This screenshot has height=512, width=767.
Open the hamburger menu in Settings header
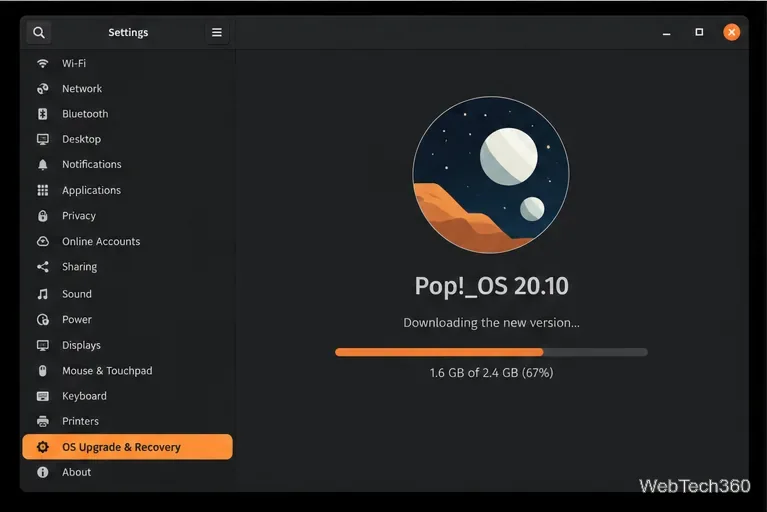(217, 32)
